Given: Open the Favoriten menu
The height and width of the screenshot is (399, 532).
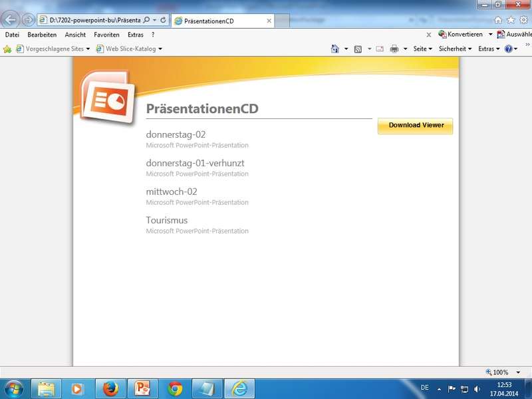Looking at the screenshot, I should coord(106,35).
